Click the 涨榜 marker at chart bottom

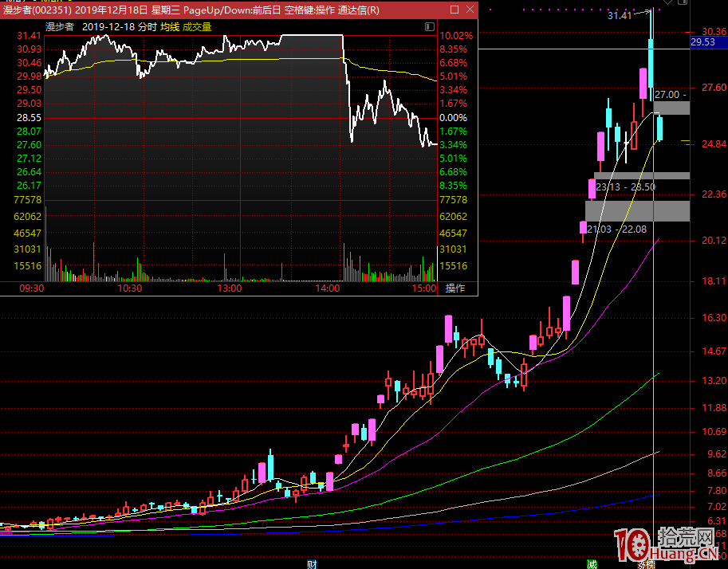pos(646,564)
